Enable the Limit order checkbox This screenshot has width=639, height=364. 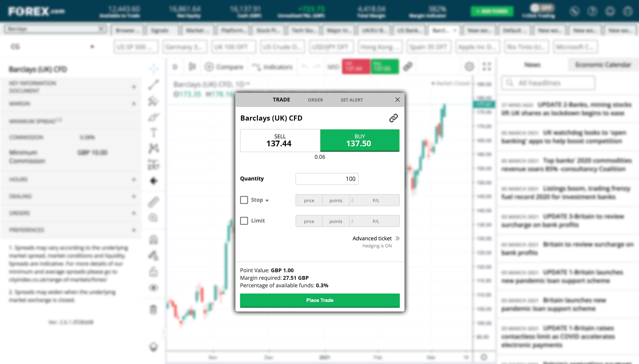[x=244, y=221]
